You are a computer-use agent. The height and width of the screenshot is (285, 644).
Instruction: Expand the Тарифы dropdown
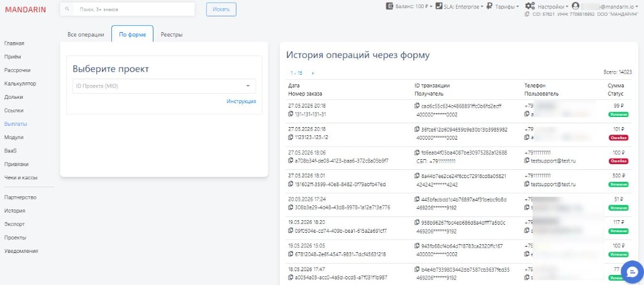pyautogui.click(x=507, y=6)
